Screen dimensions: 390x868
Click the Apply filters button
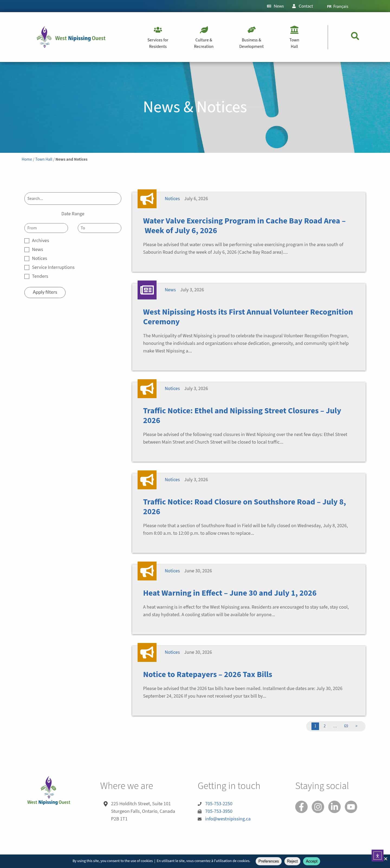click(45, 292)
